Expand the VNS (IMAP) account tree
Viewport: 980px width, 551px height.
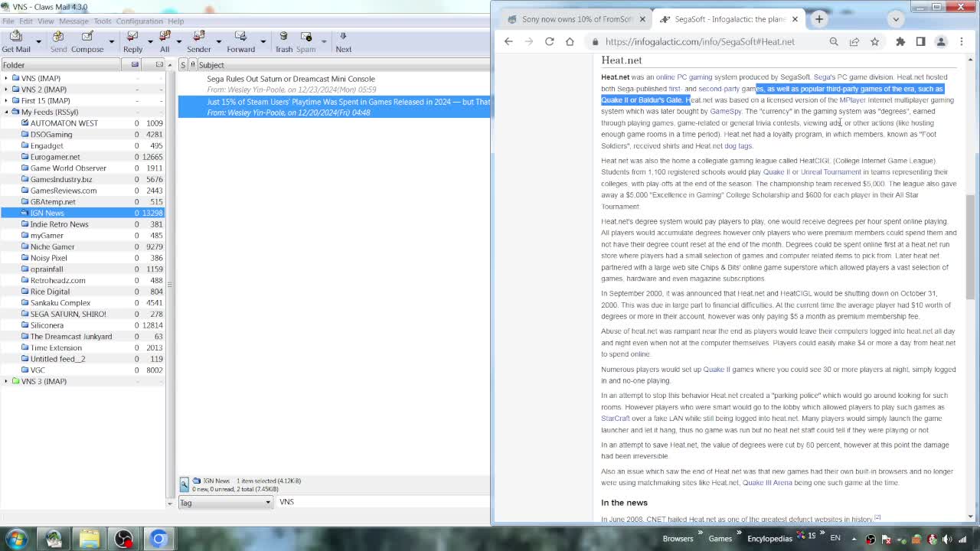(6, 78)
